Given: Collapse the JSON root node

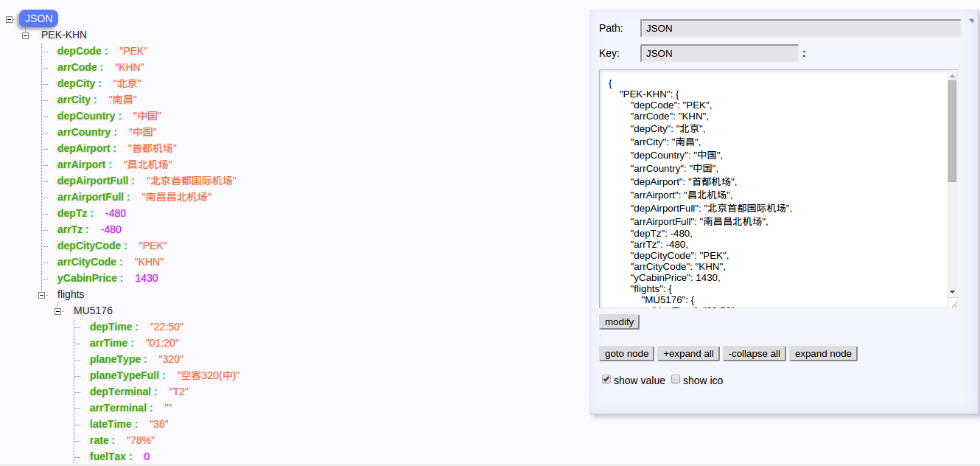Looking at the screenshot, I should (10, 19).
